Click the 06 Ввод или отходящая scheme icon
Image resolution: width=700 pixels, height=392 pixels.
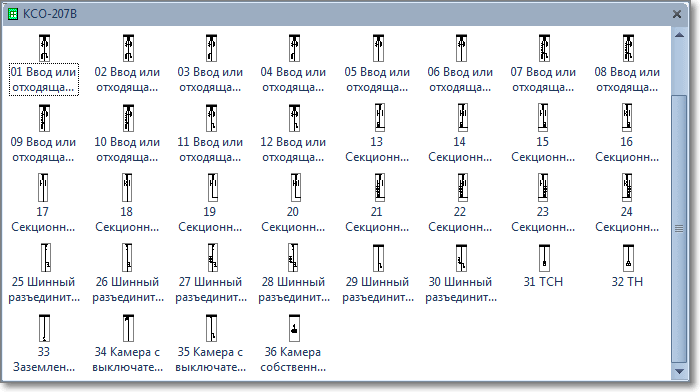[x=461, y=48]
